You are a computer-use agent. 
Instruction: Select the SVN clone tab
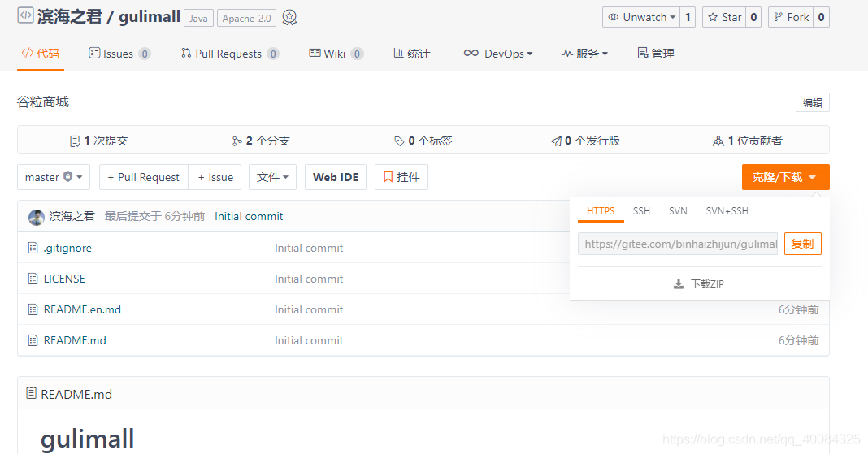pyautogui.click(x=678, y=210)
